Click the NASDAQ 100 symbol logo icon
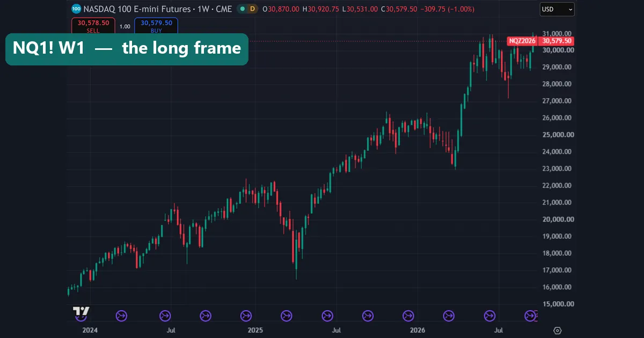The height and width of the screenshot is (338, 644). (x=76, y=9)
